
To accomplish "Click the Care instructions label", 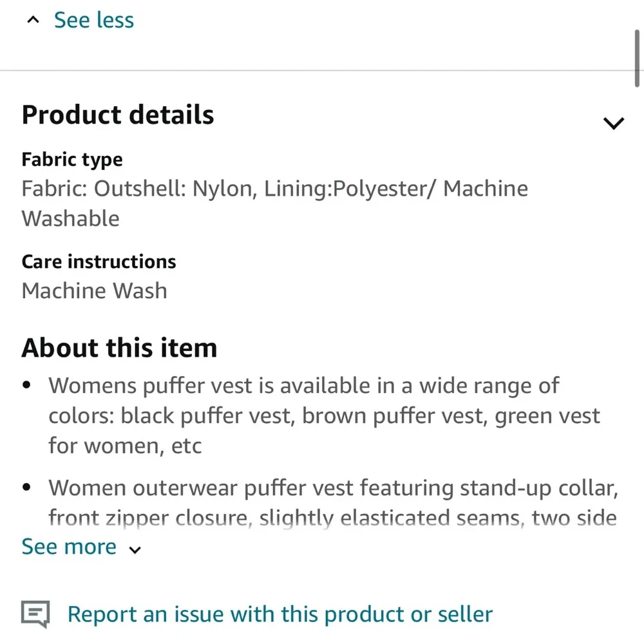I will click(99, 261).
